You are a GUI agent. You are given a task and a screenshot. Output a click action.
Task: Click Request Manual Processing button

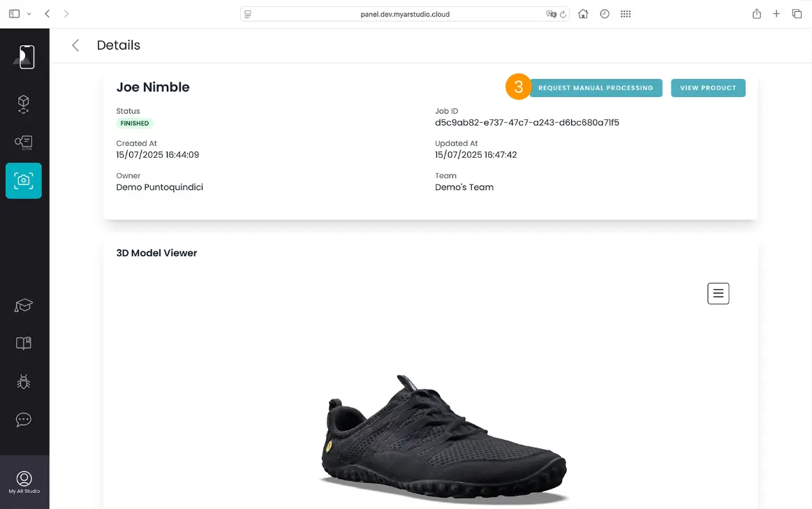tap(596, 88)
